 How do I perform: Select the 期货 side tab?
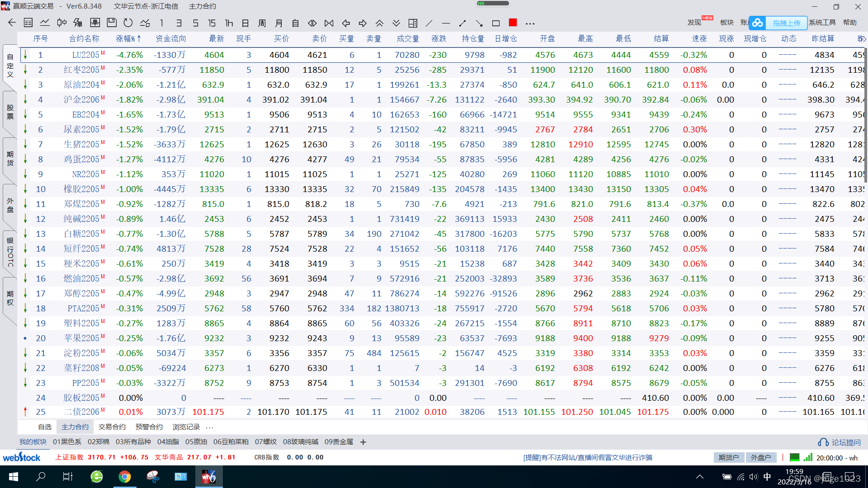10,159
